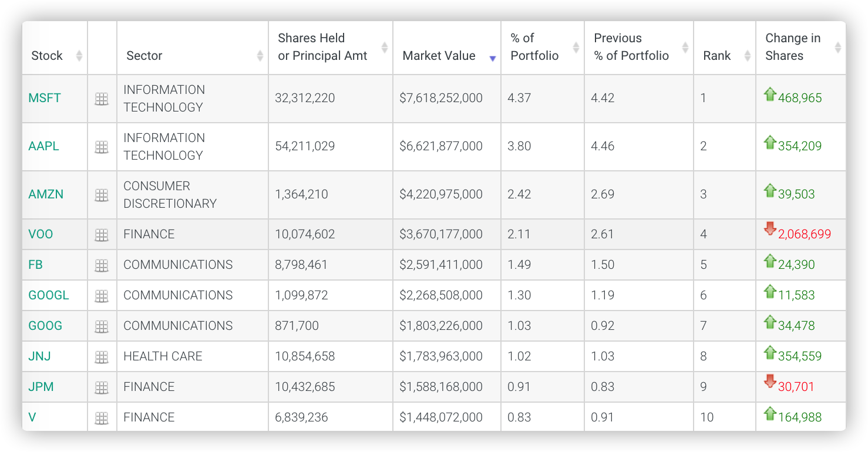The height and width of the screenshot is (452, 868).
Task: Open the V stock link
Action: (x=32, y=417)
